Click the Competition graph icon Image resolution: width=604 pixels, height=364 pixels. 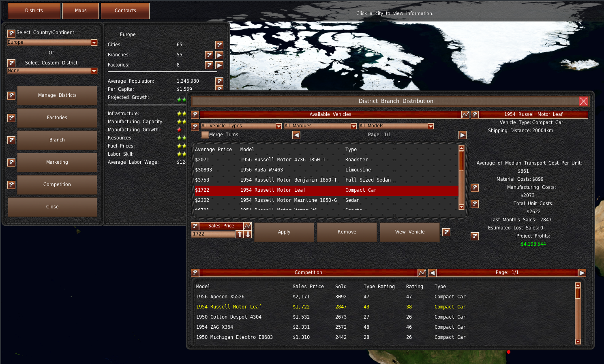click(422, 273)
